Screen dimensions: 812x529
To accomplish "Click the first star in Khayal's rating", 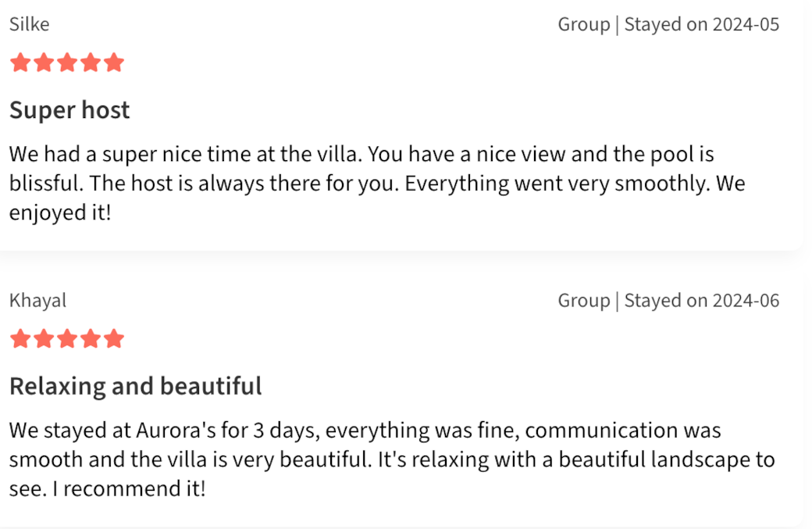I will (x=20, y=339).
